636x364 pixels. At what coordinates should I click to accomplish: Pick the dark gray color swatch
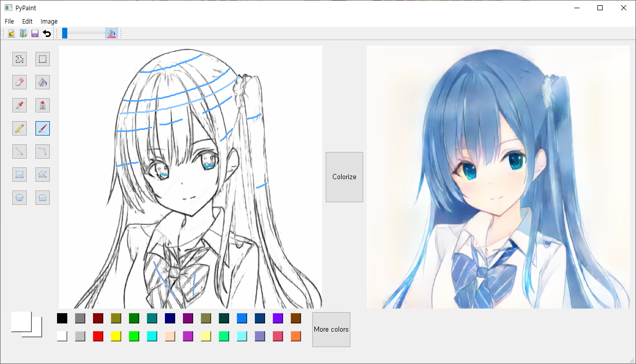click(80, 318)
